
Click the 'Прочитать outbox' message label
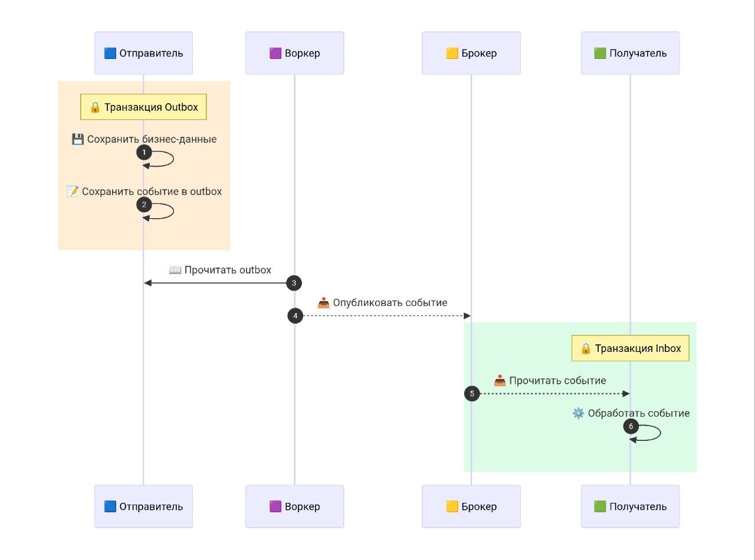228,270
